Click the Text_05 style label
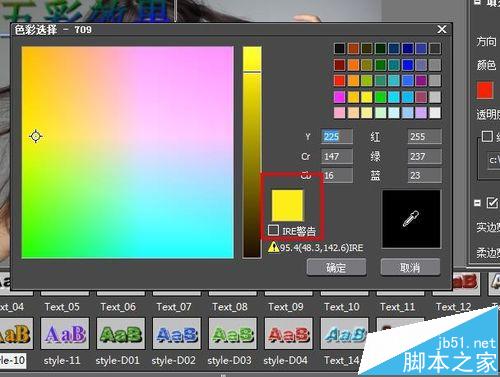The height and width of the screenshot is (377, 500). coord(62,307)
